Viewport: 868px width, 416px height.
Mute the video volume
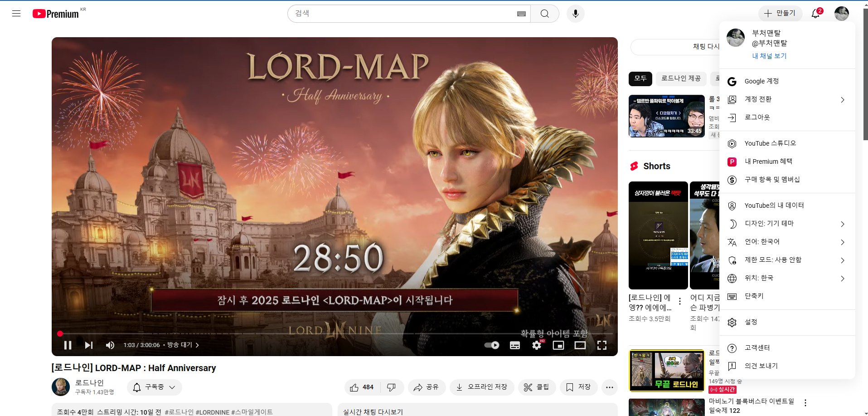click(x=110, y=345)
